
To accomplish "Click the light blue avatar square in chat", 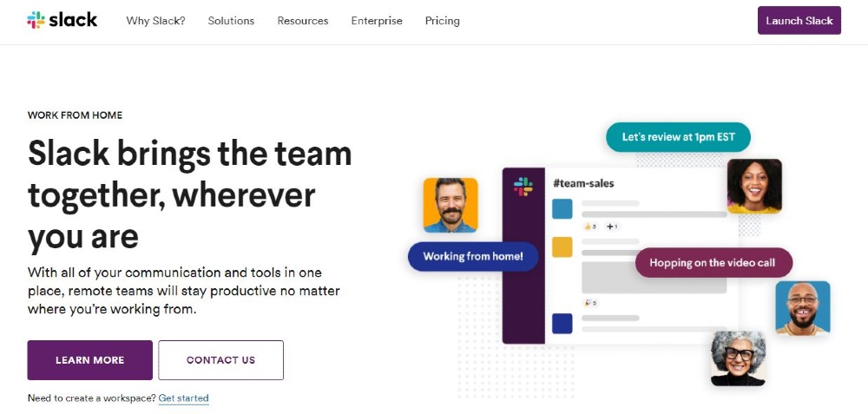I will 562,208.
